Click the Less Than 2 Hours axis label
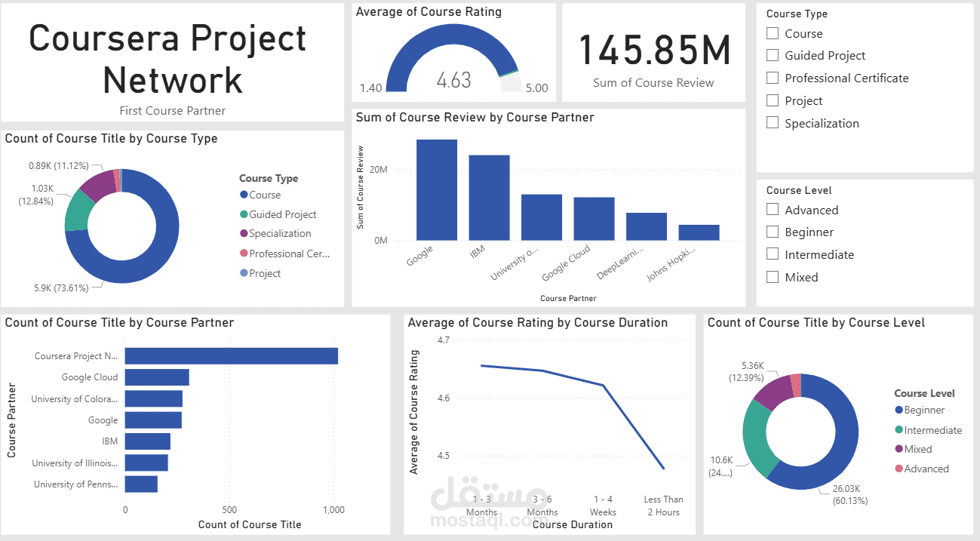 pos(663,506)
